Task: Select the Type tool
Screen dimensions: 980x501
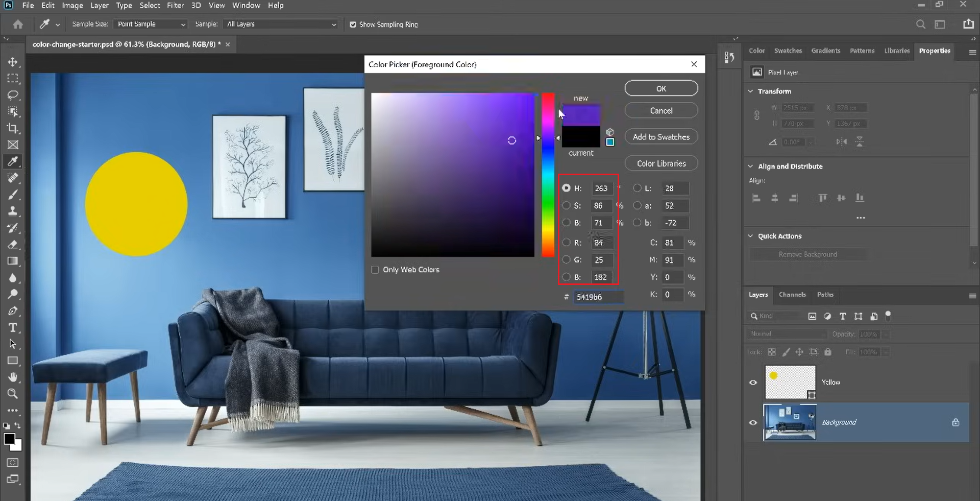Action: coord(13,328)
